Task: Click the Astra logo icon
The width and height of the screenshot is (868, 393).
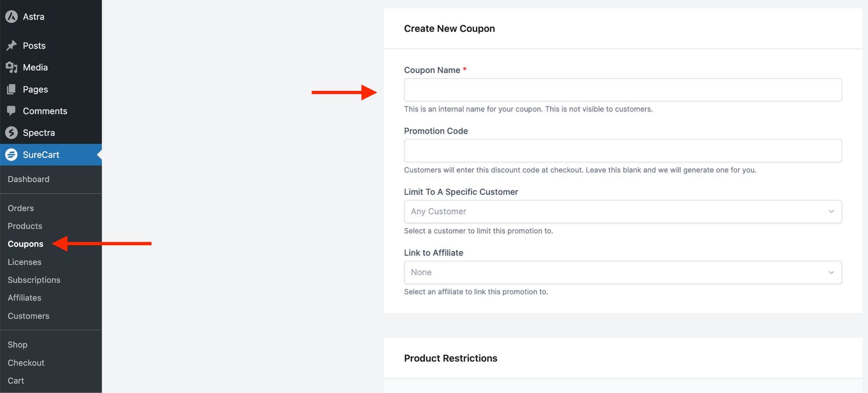Action: pos(12,17)
